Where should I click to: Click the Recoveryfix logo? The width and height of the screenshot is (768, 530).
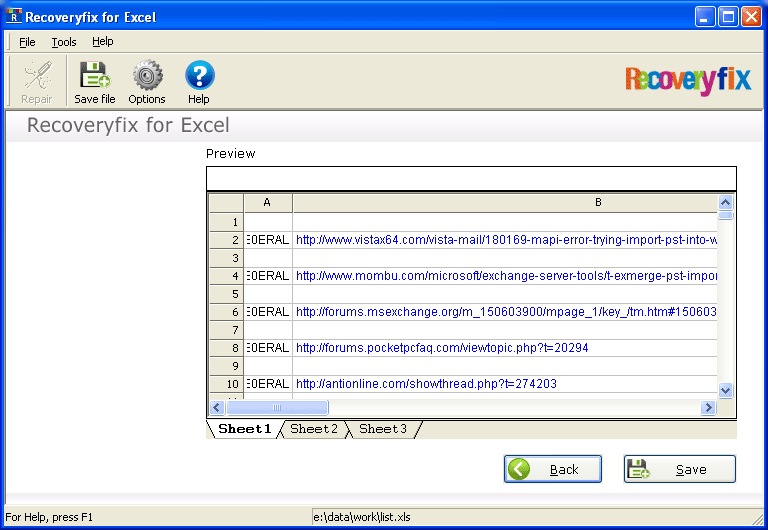pos(688,80)
